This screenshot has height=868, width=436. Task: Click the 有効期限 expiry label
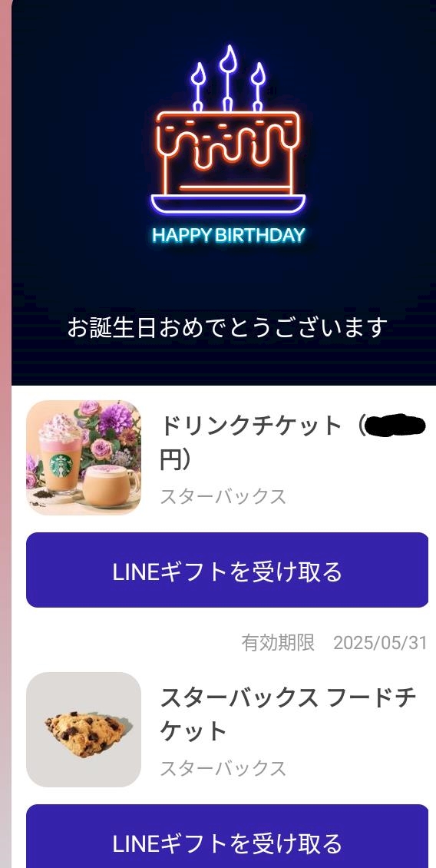[x=278, y=643]
